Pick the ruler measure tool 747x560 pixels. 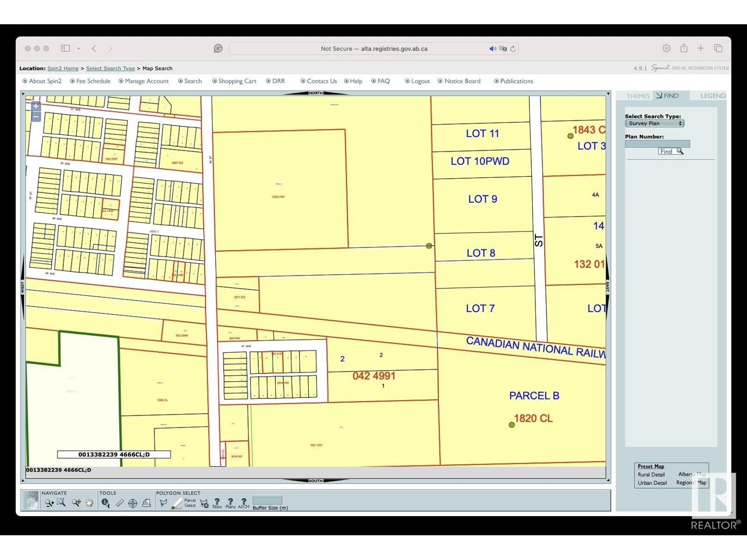(120, 503)
